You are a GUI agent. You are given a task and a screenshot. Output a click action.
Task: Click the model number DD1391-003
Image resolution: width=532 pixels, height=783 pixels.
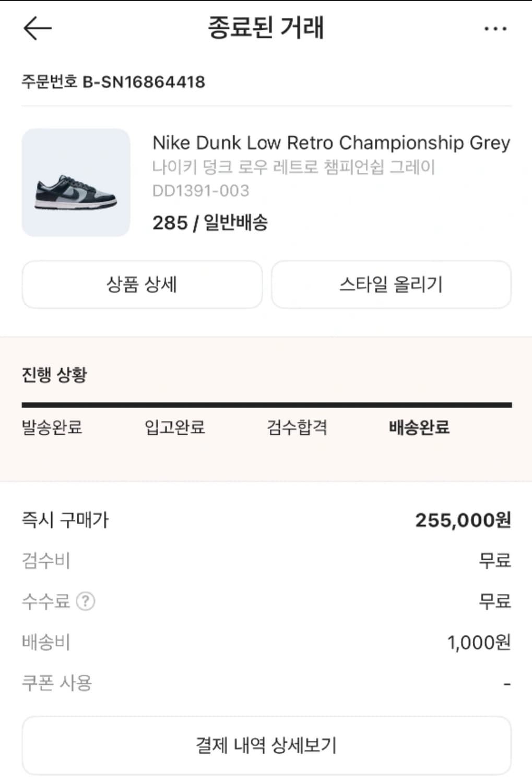(x=200, y=191)
